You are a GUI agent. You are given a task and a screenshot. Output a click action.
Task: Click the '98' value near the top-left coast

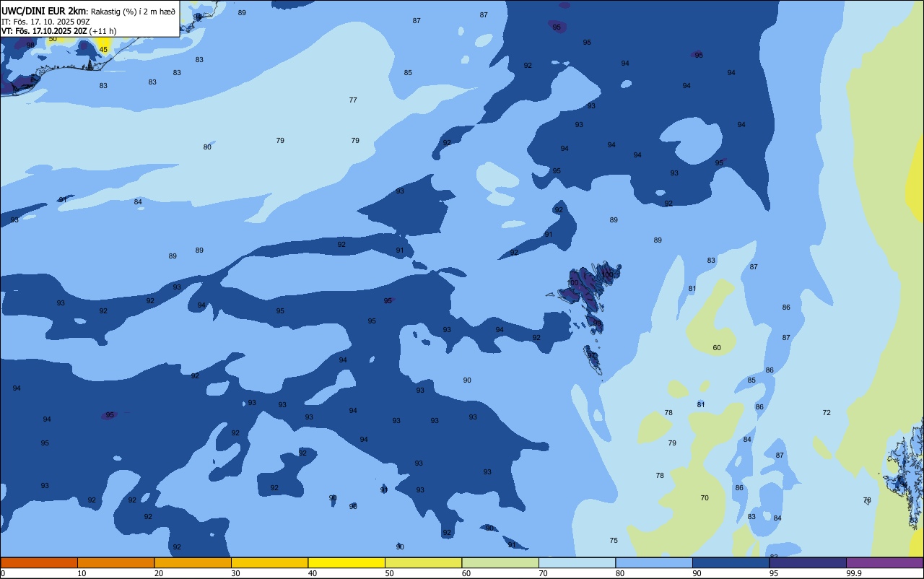tap(30, 45)
